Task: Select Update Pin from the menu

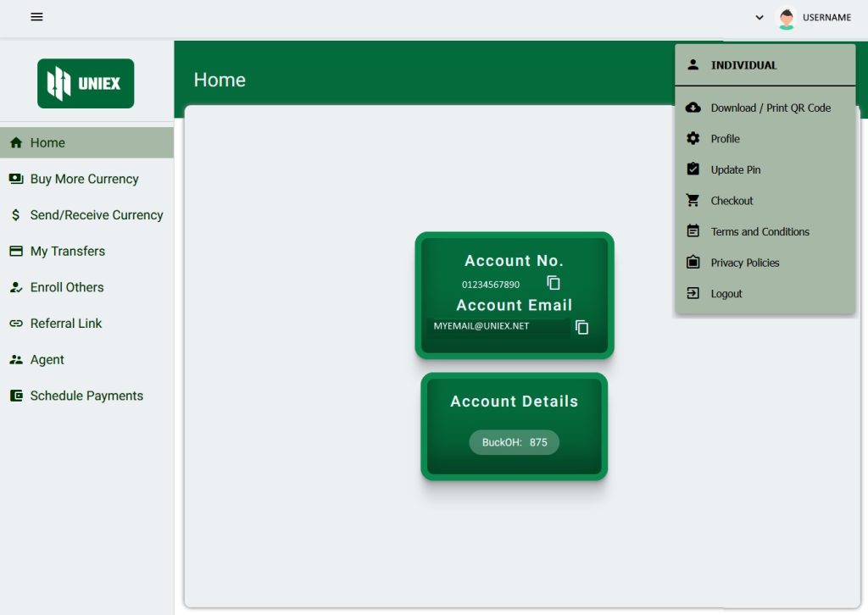Action: [x=735, y=169]
